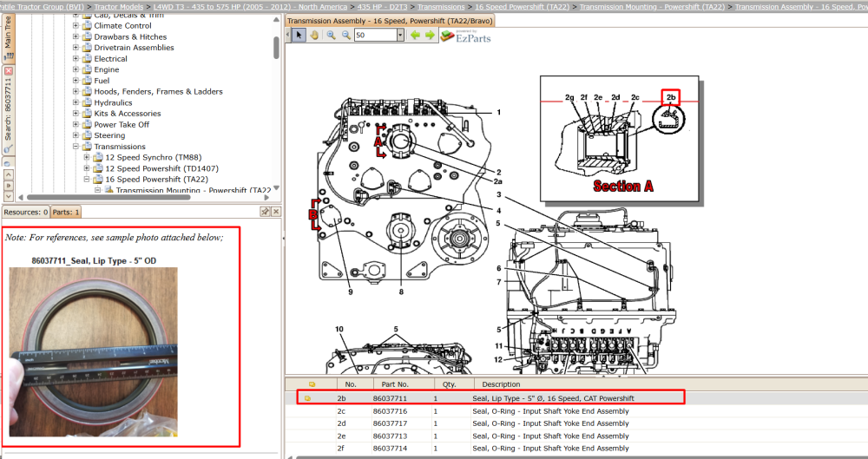The height and width of the screenshot is (459, 868).
Task: Select parts row 2e, part 86037713
Action: tap(576, 436)
